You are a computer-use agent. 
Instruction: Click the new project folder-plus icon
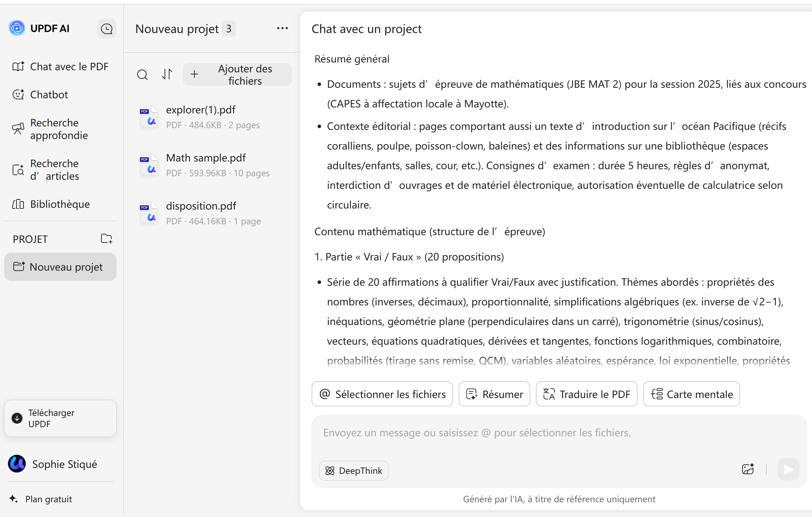pos(106,239)
